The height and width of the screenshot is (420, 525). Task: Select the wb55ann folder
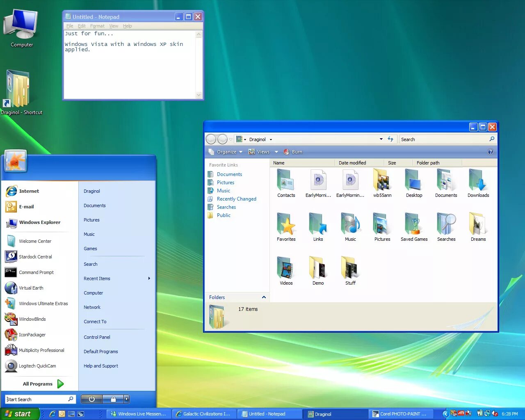[x=382, y=183]
